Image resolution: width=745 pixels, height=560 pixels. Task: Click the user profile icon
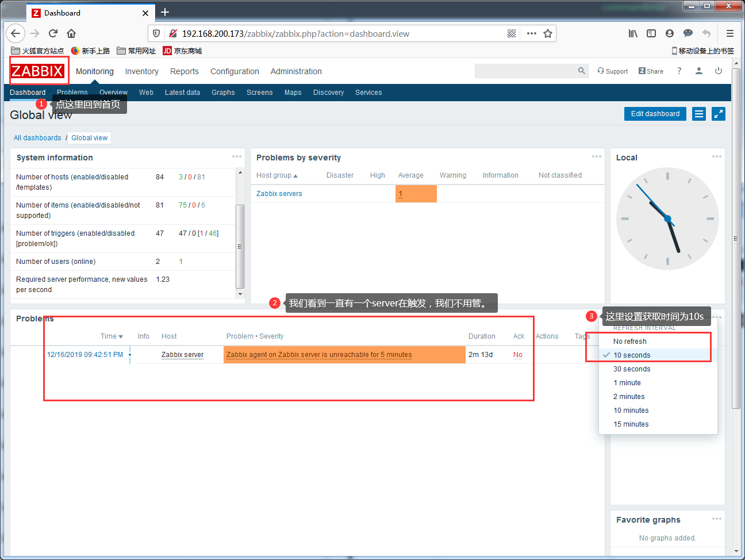point(699,71)
